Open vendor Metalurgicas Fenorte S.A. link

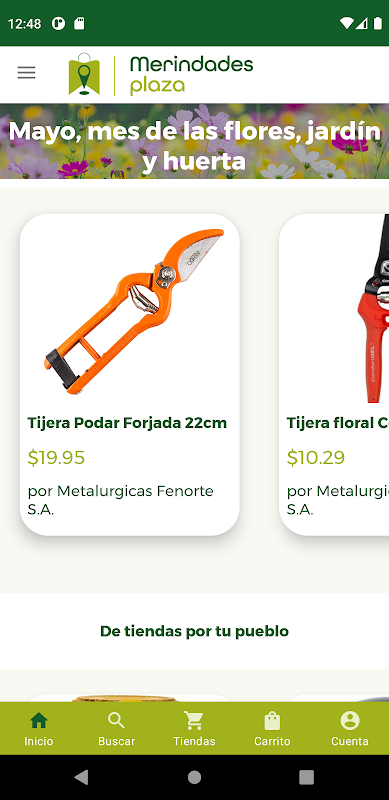click(x=120, y=500)
